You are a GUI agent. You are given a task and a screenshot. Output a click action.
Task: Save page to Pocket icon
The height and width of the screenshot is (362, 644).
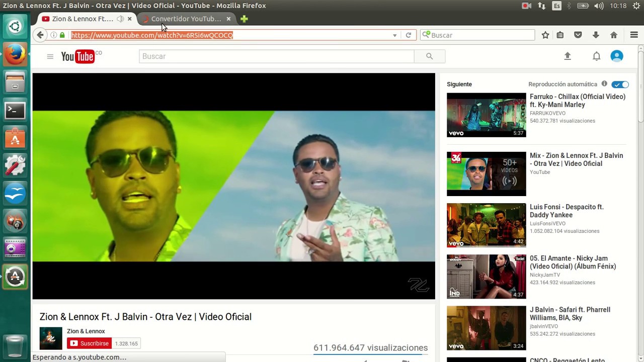click(x=578, y=35)
